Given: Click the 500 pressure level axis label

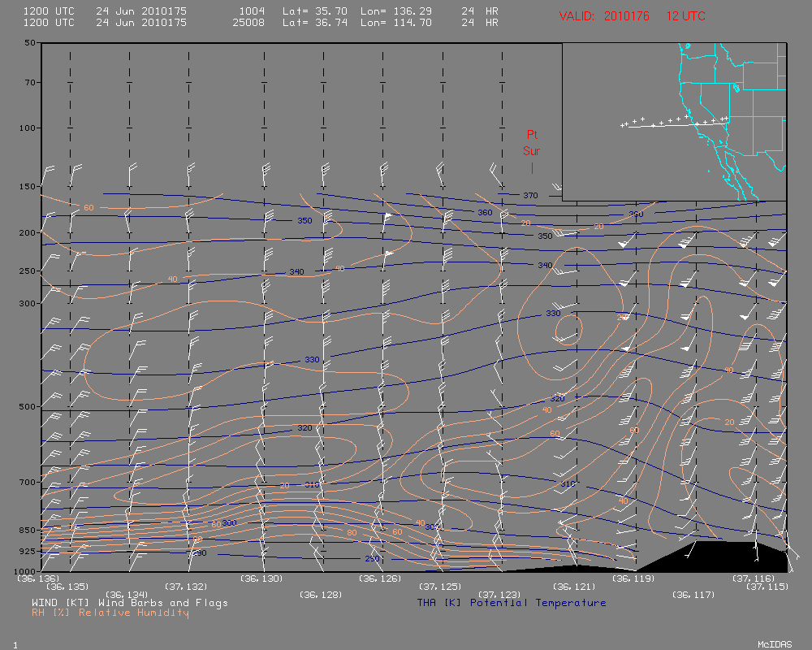Looking at the screenshot, I should tap(29, 407).
